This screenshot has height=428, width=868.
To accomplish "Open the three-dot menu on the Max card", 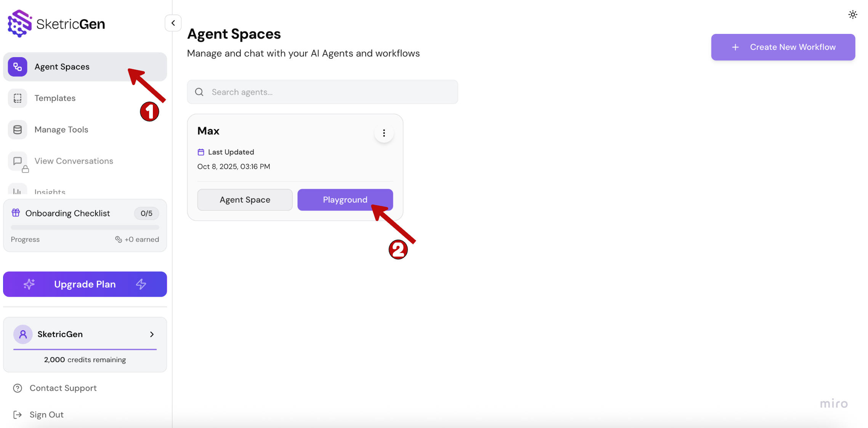I will tap(384, 133).
